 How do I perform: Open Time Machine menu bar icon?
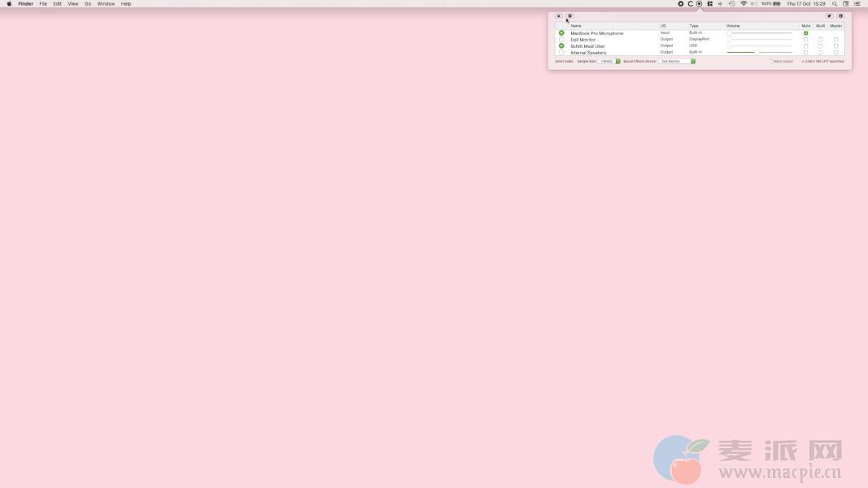click(x=731, y=4)
